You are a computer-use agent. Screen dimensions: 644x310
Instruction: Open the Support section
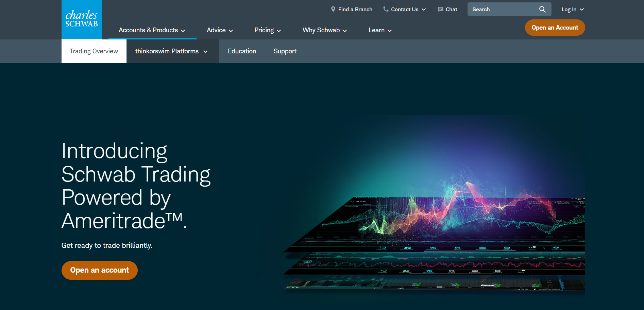(x=285, y=51)
